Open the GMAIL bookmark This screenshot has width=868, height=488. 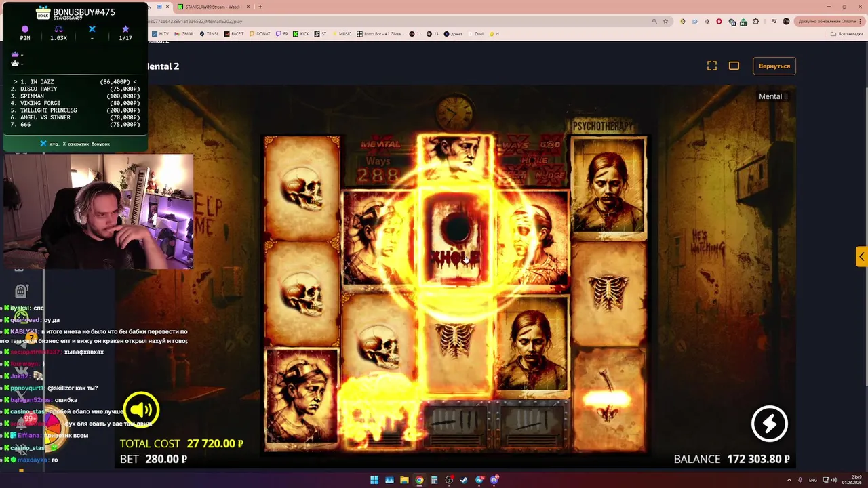tap(184, 33)
